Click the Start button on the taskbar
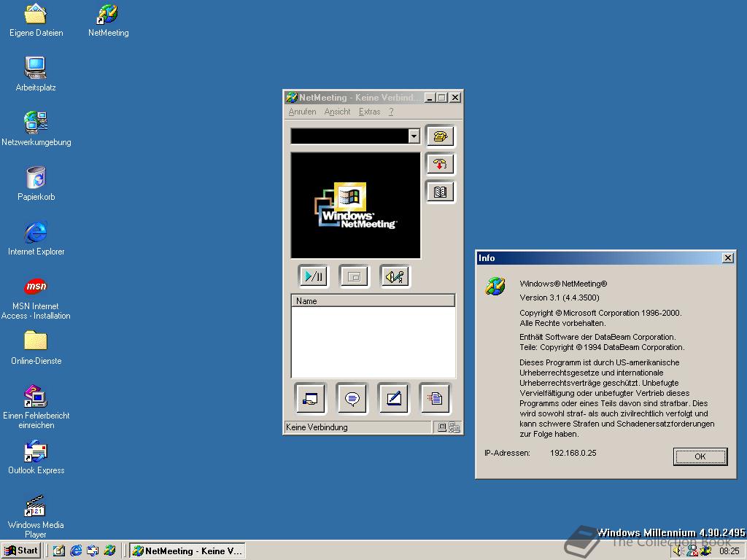The image size is (747, 560). coord(21,551)
